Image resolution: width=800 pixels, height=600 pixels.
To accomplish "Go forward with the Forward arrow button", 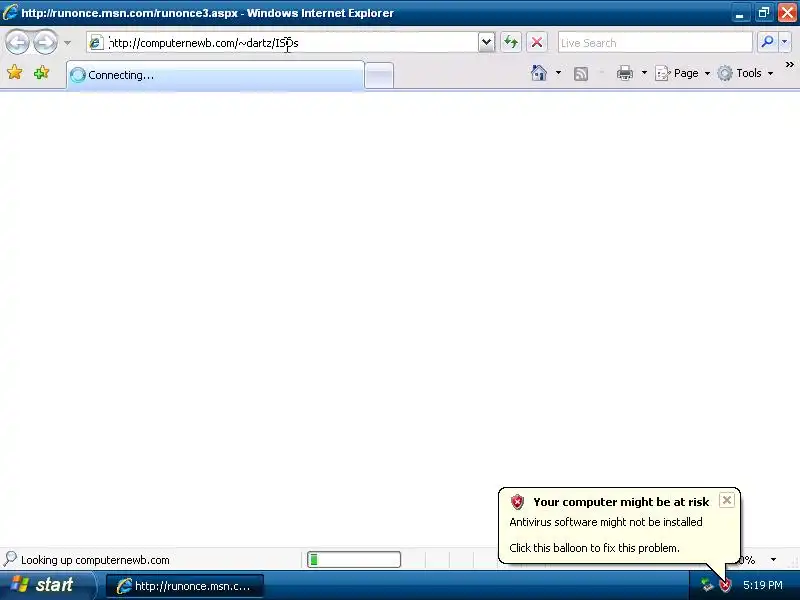I will pos(46,42).
